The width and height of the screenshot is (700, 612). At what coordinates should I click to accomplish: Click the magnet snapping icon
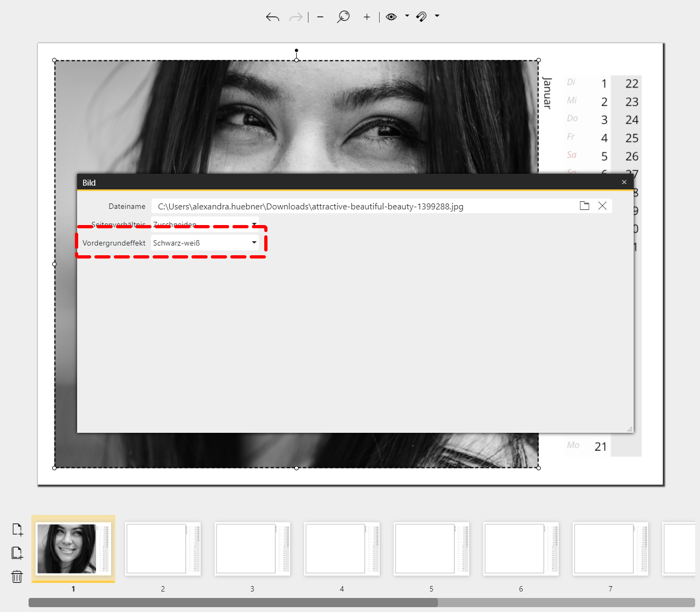pos(422,17)
